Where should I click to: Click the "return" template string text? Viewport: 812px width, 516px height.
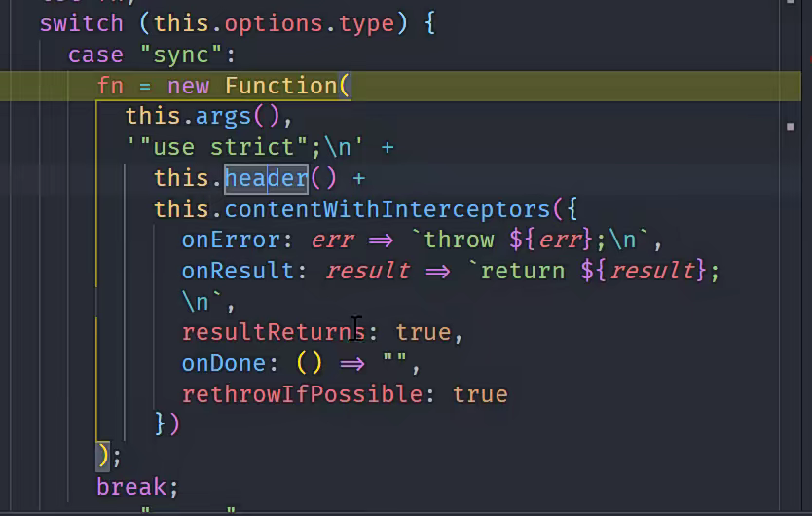(524, 271)
